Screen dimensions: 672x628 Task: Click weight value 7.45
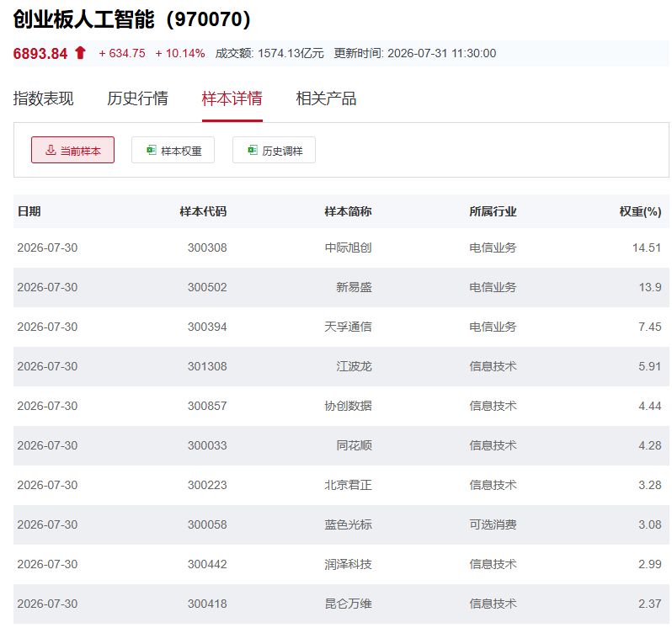(x=650, y=327)
